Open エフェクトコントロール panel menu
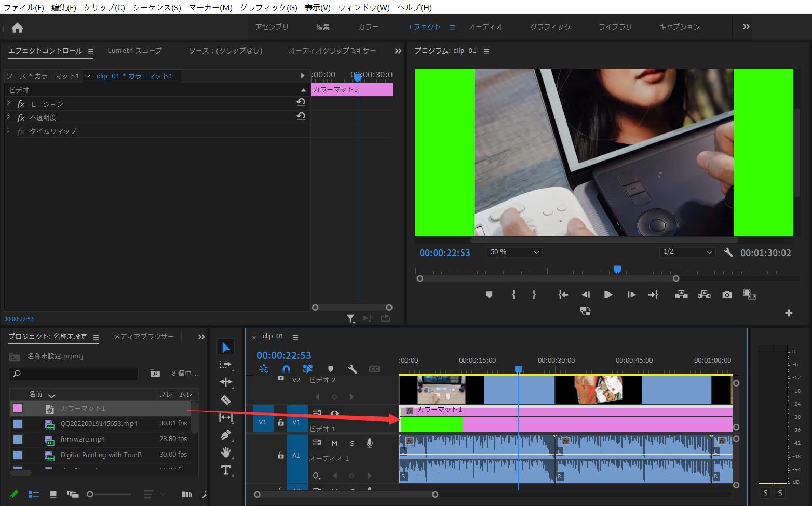 (x=91, y=51)
